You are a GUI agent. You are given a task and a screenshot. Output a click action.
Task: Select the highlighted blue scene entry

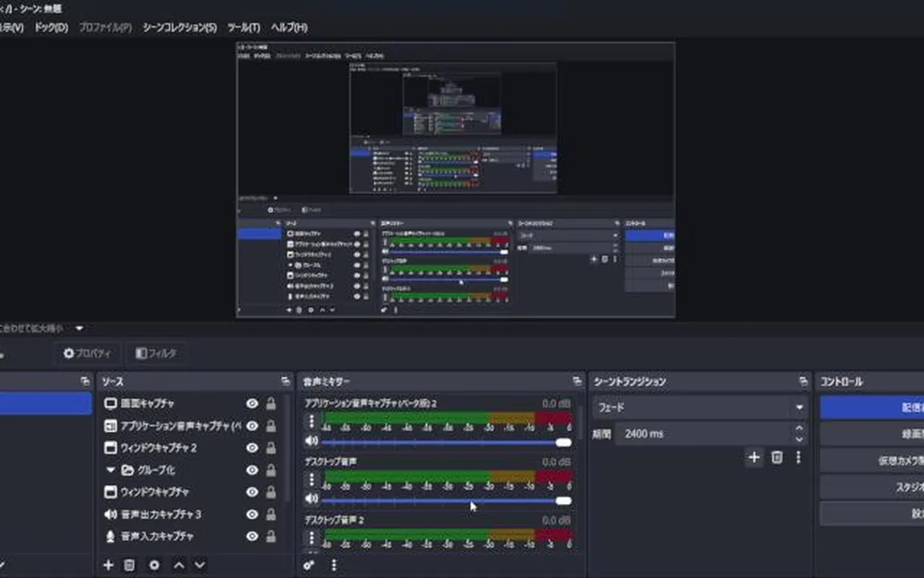point(46,404)
